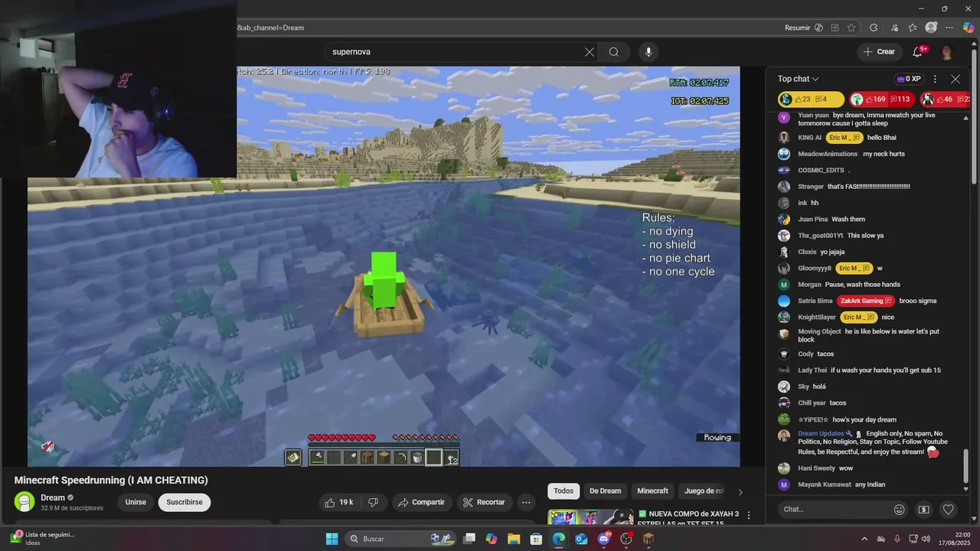
Task: Click the search magnifier button
Action: tap(614, 52)
